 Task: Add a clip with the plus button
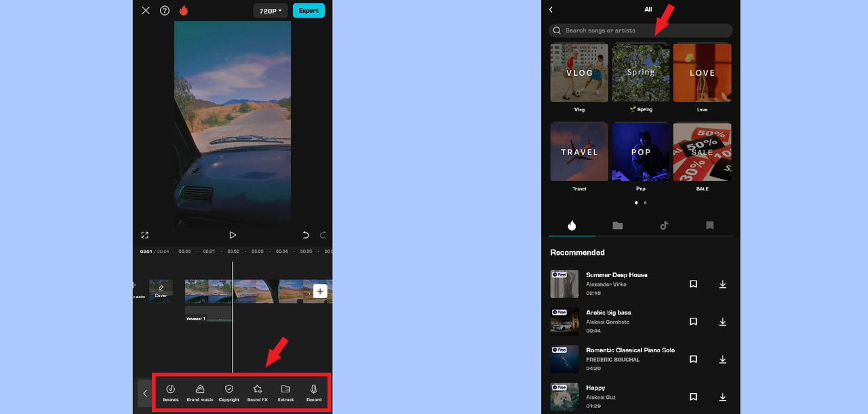click(320, 291)
